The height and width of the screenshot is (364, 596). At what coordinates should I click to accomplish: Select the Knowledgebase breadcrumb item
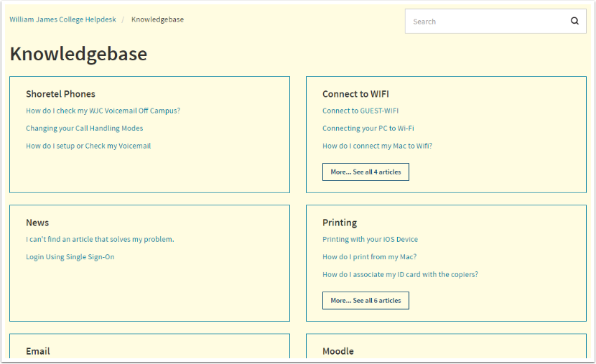click(x=157, y=19)
